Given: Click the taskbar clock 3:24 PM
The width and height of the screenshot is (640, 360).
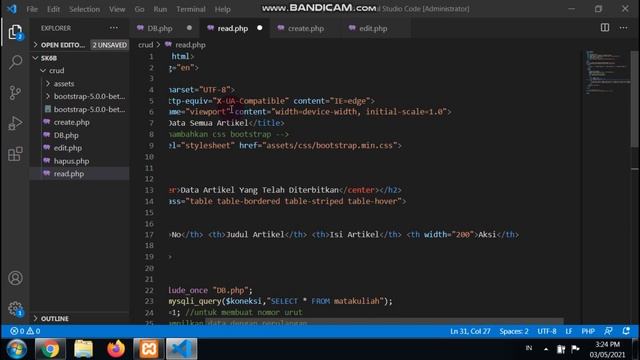Looking at the screenshot, I should (607, 344).
